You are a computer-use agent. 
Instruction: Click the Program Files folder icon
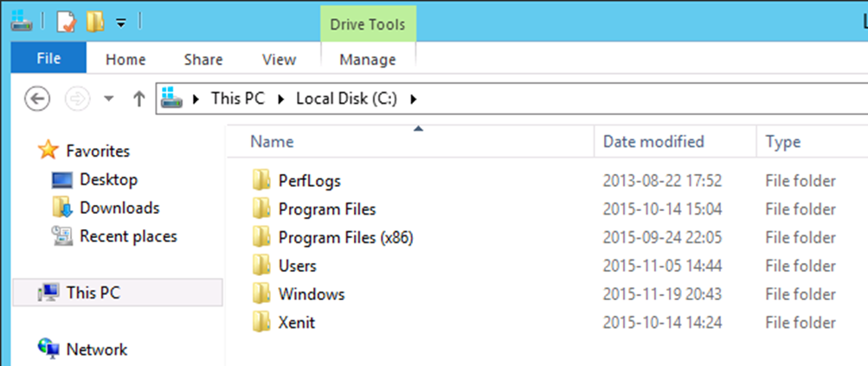click(x=260, y=209)
